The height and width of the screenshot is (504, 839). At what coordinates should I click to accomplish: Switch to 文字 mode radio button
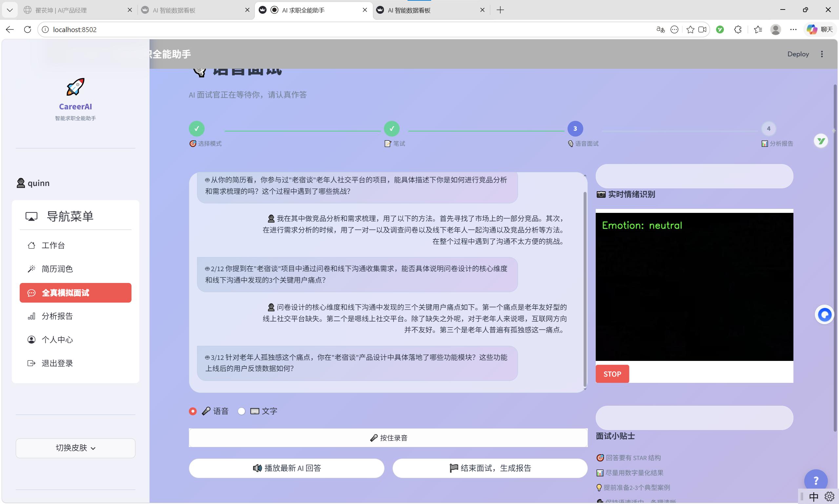point(241,411)
